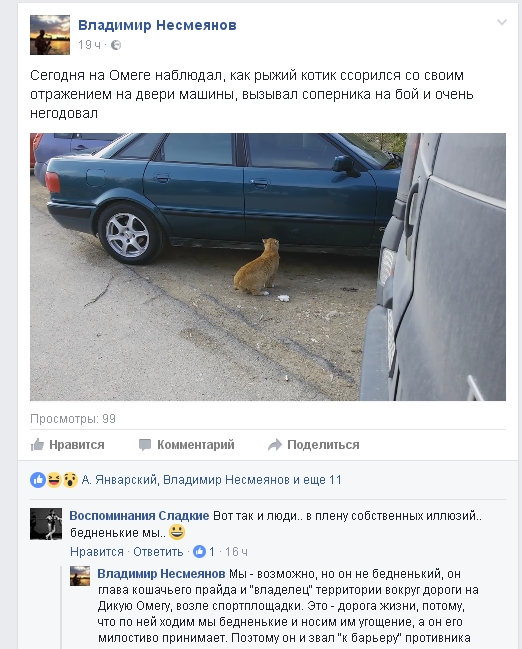Open Владимир Несмеянов profile from post header

click(157, 25)
